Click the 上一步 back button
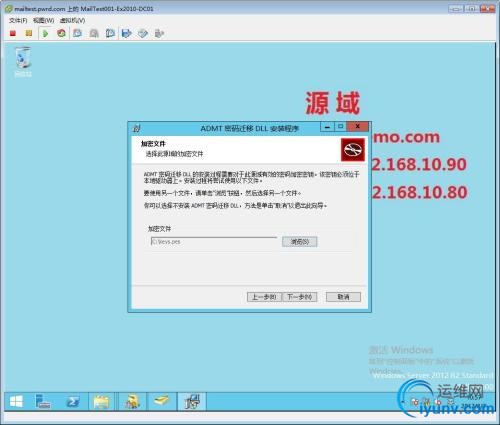The image size is (500, 425). 264,297
